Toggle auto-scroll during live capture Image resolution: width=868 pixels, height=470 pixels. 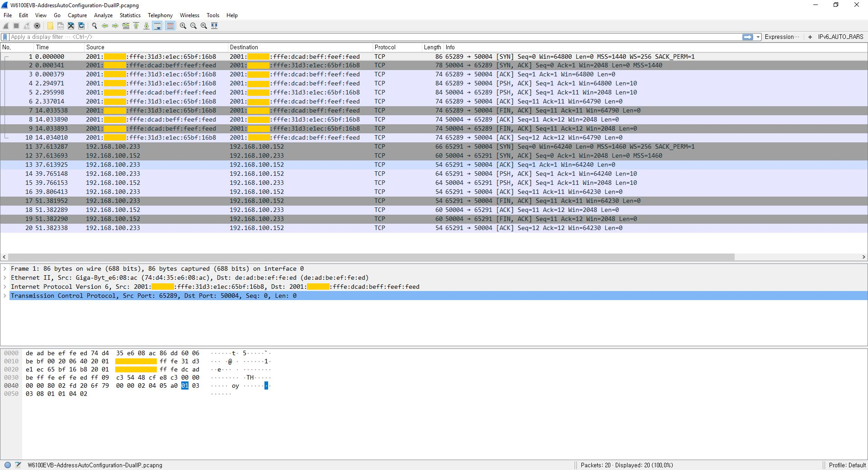click(157, 26)
